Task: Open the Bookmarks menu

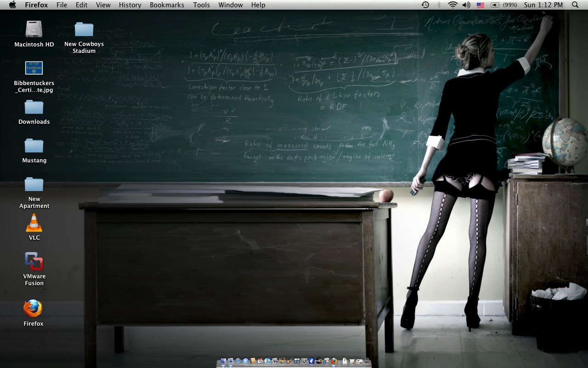Action: [x=167, y=5]
